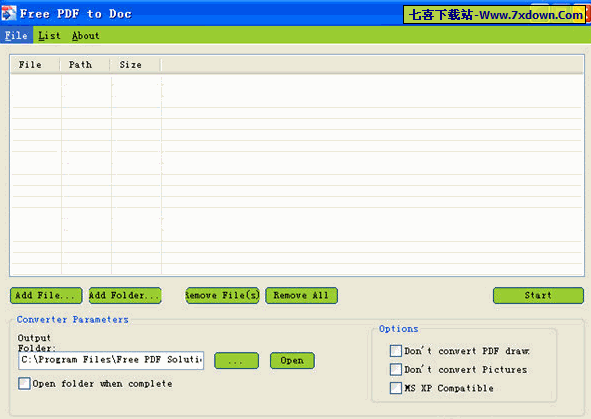Open the File menu
This screenshot has height=419, width=591.
16,36
